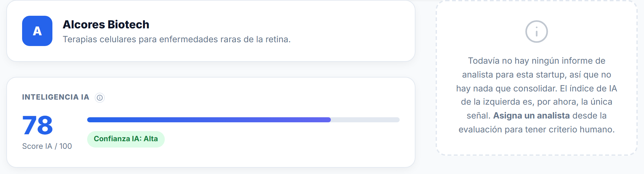
Task: Click the word "Biotech" in company title
Action: click(128, 25)
